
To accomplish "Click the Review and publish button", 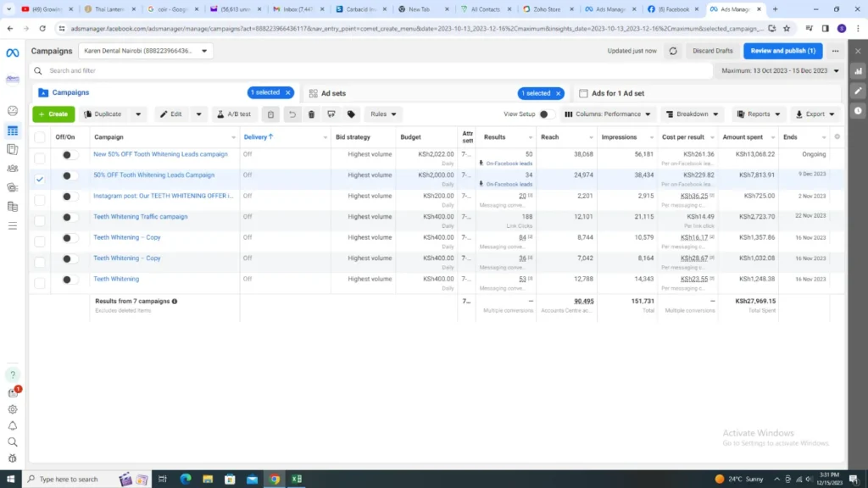I will 782,51.
